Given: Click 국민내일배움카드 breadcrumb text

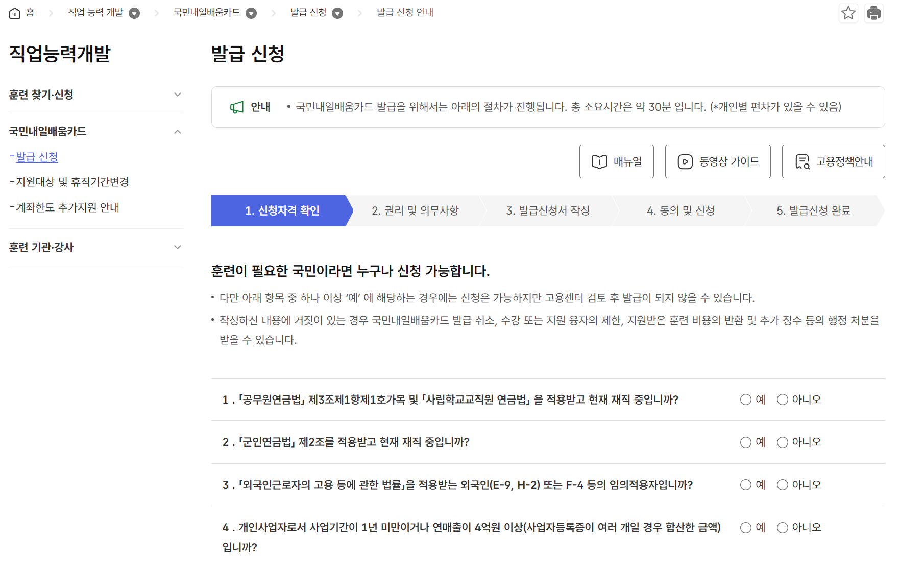Looking at the screenshot, I should pos(207,13).
